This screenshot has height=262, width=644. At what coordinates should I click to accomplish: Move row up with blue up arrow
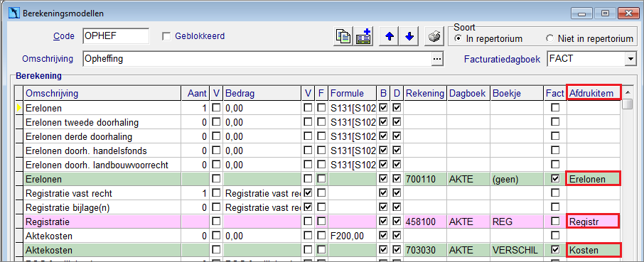[x=389, y=36]
